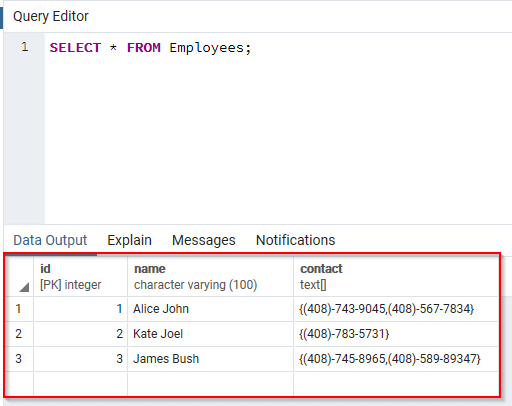Click the Alice John name cell
The width and height of the screenshot is (512, 406).
point(210,309)
